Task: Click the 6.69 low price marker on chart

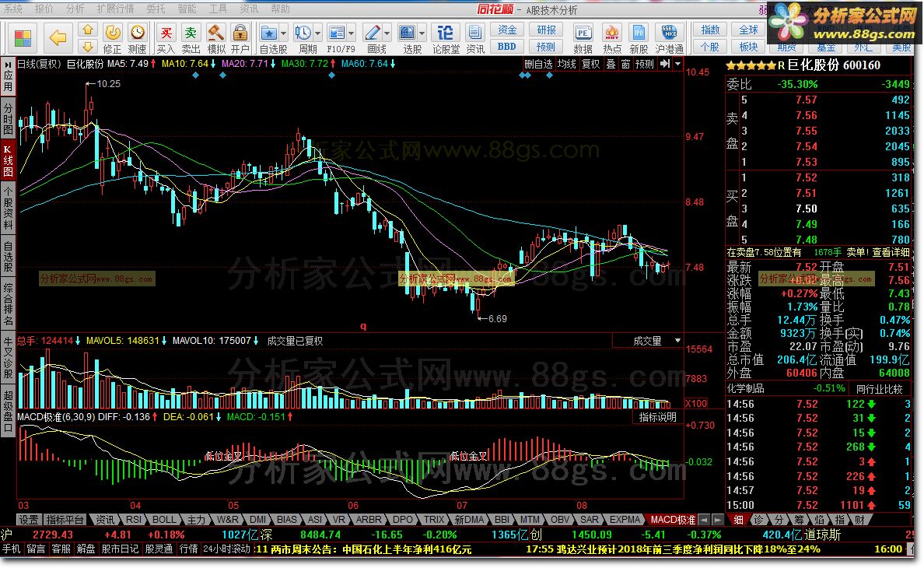Action: click(x=497, y=319)
